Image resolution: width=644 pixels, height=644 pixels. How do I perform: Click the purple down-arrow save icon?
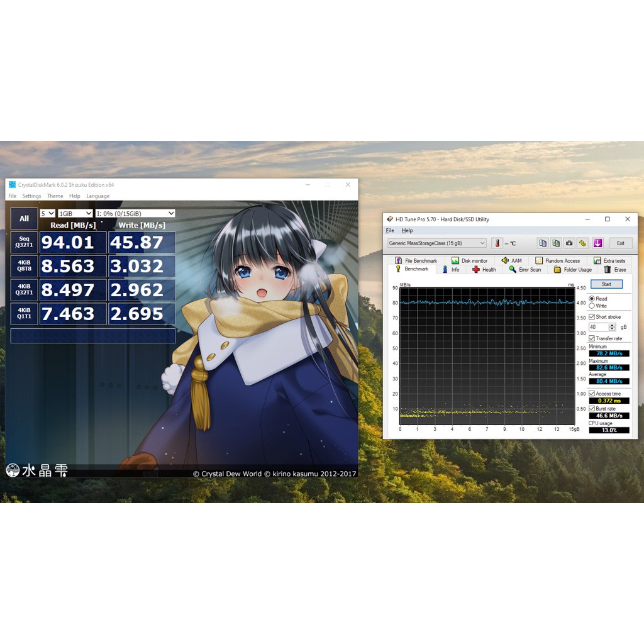[597, 243]
